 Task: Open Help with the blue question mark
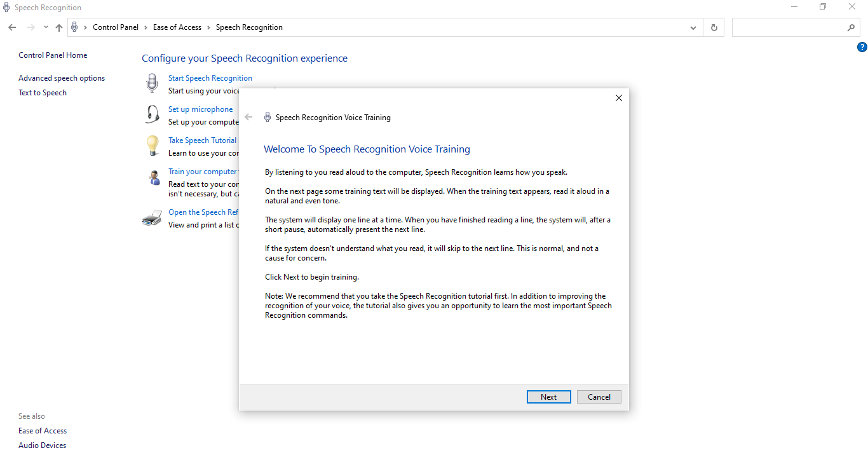click(862, 47)
